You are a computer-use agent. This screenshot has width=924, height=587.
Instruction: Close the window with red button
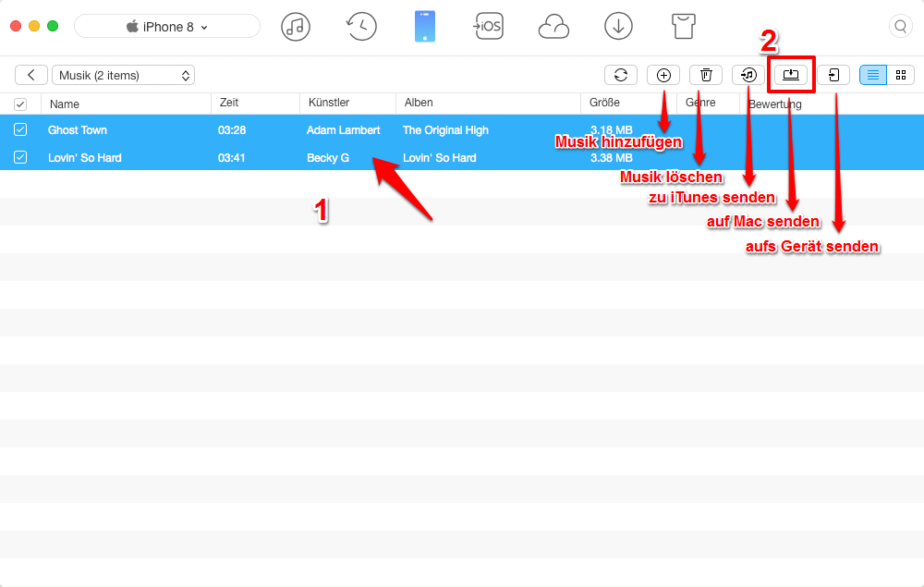click(x=16, y=26)
